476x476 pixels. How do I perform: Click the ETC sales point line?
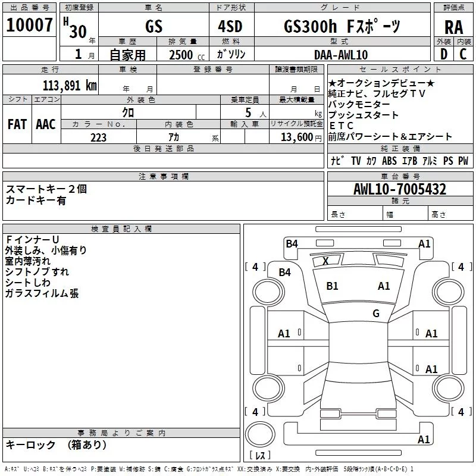[x=341, y=126]
